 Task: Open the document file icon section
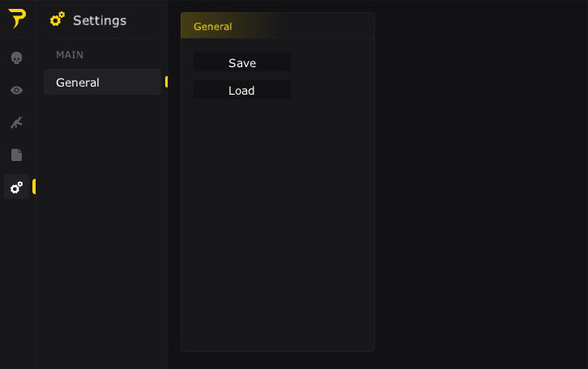click(x=16, y=155)
